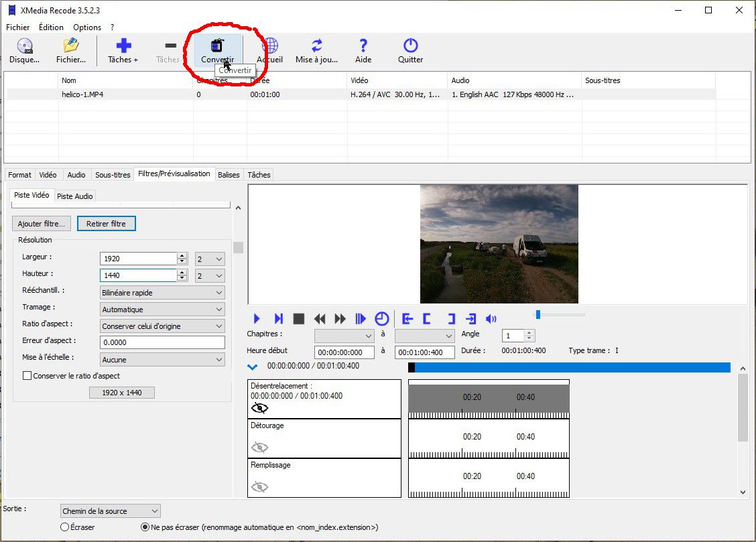Enable Conserver le ratio d'aspect checkbox

tap(27, 376)
